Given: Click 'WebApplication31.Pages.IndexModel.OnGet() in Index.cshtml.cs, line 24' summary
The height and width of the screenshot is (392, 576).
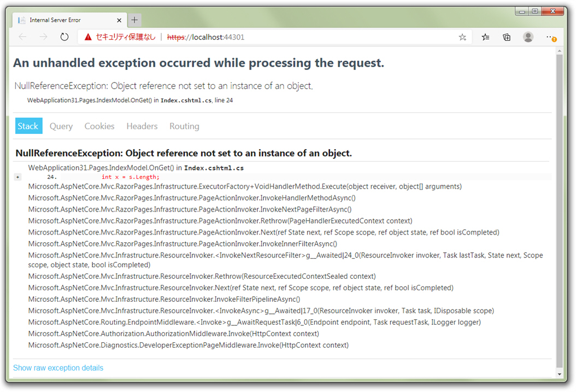Looking at the screenshot, I should click(x=130, y=100).
